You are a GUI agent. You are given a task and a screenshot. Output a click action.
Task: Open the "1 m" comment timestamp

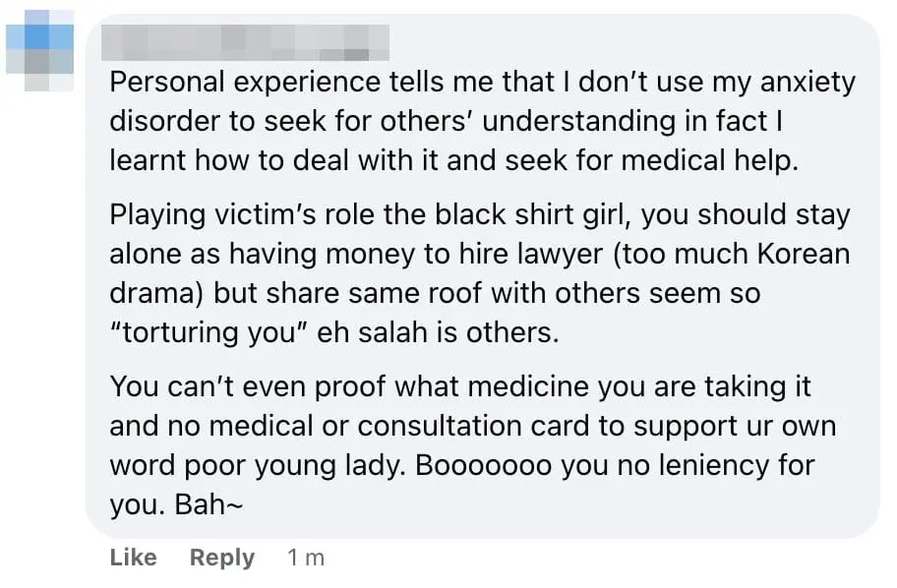tap(305, 559)
